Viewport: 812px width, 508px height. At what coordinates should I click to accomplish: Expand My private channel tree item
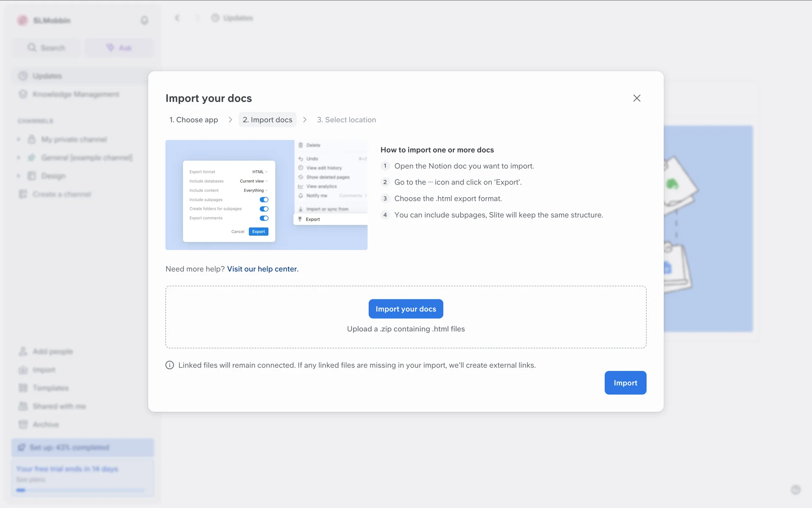(x=19, y=139)
